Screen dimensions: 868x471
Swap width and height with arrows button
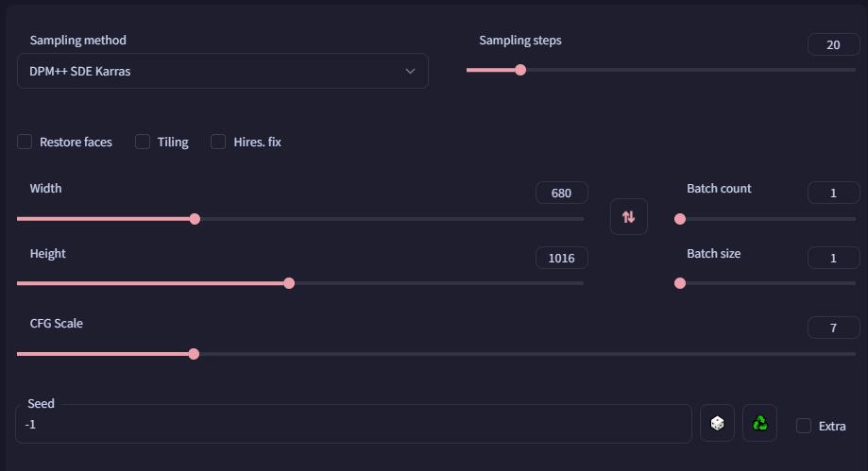(x=629, y=217)
